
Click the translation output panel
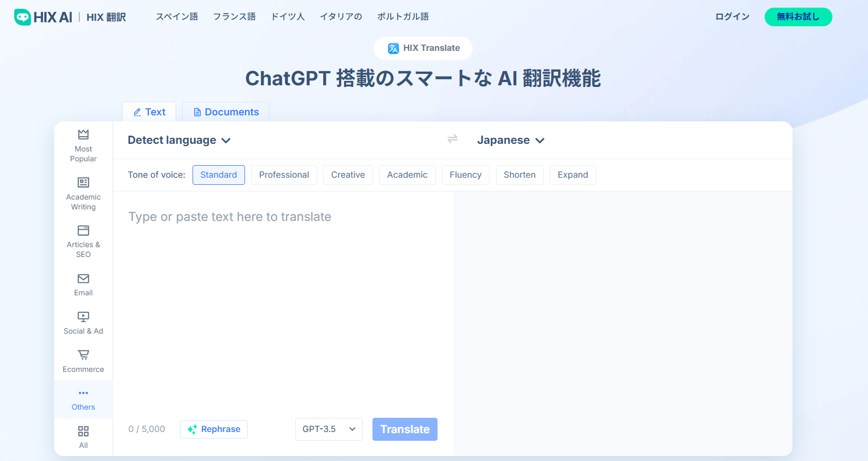tap(622, 323)
